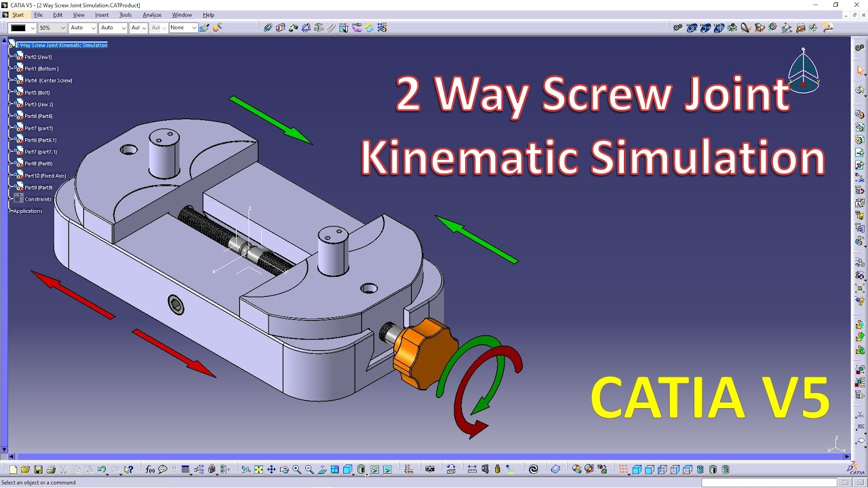Click the Zoom In magnifier icon
Viewport: 868px width, 488px height.
click(x=297, y=469)
